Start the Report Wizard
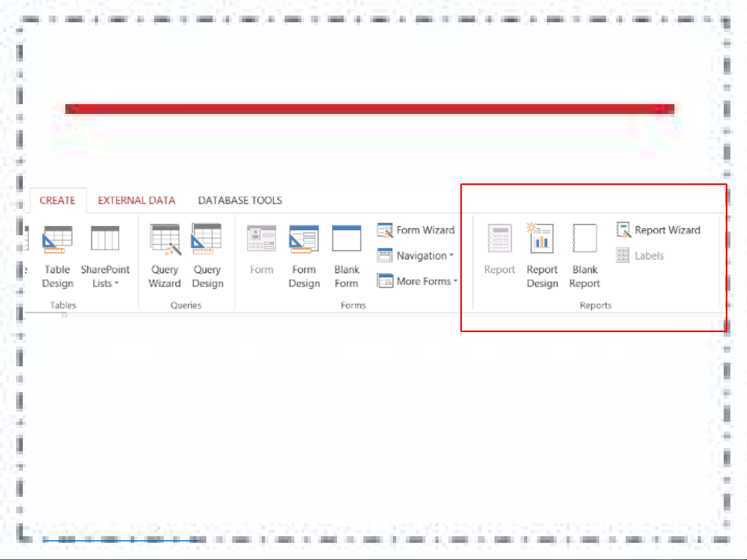747x560 pixels. pos(658,230)
